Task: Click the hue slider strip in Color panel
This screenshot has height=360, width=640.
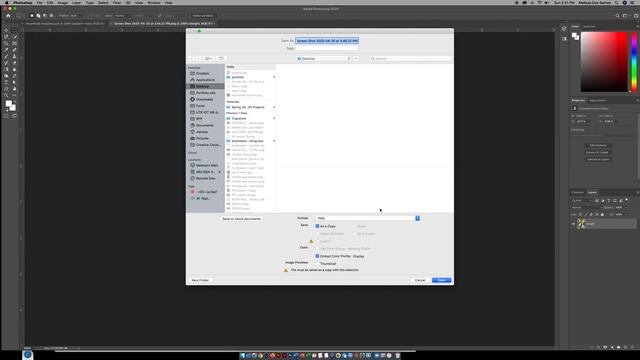Action: (634, 62)
